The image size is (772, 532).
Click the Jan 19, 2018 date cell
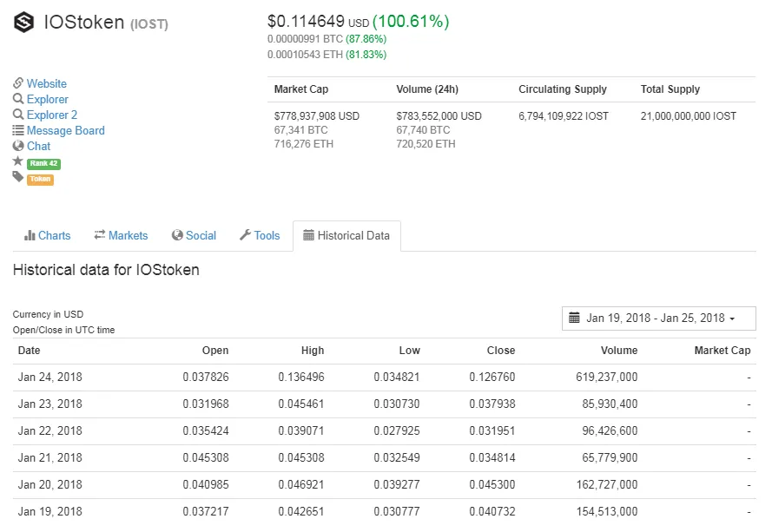point(49,512)
